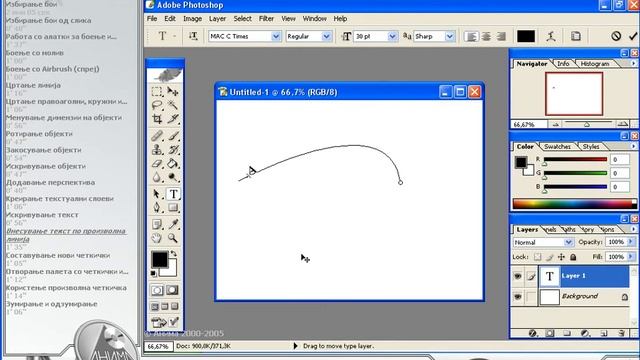
Task: Select the Healing Brush tool
Action: (x=157, y=136)
